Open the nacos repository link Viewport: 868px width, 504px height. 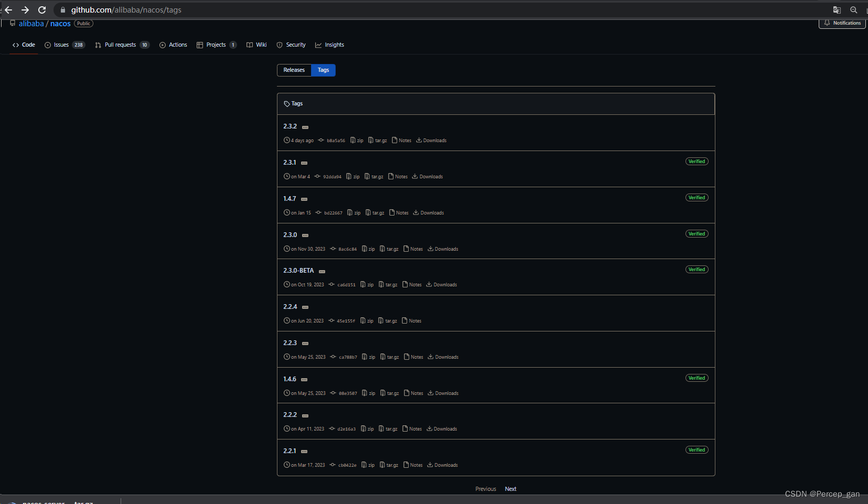tap(60, 24)
